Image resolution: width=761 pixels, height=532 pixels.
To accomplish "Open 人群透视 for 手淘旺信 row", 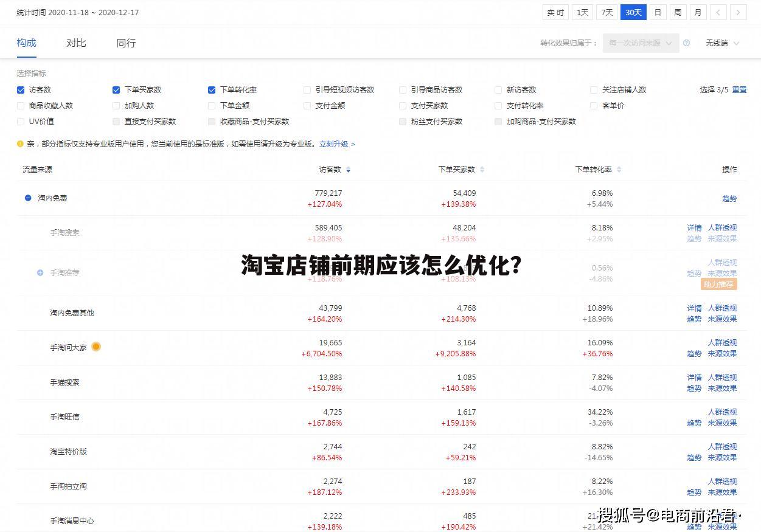I will pyautogui.click(x=722, y=412).
